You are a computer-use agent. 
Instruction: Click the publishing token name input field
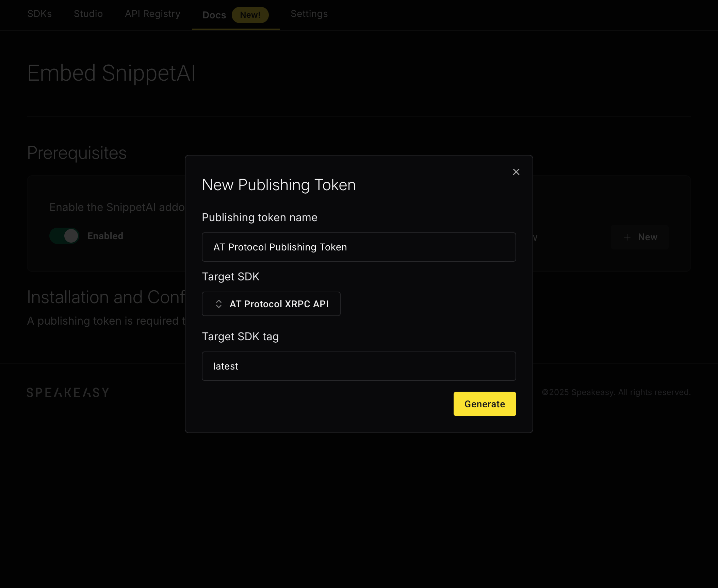359,247
